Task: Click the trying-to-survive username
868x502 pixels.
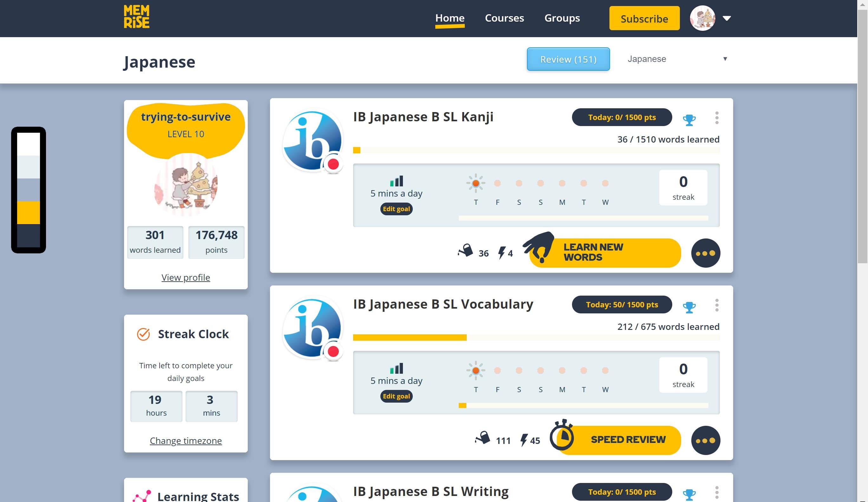Action: pyautogui.click(x=186, y=117)
